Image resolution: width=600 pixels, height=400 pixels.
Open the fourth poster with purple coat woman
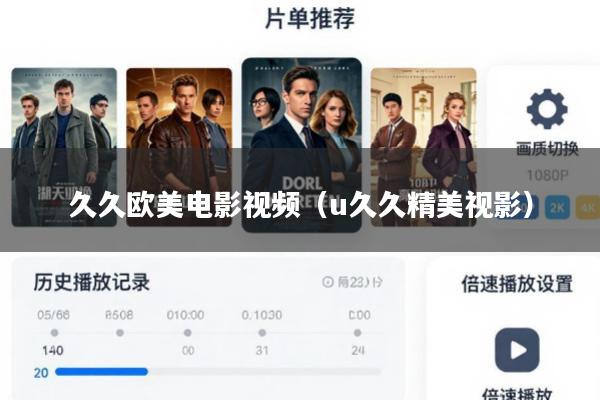coord(423,147)
